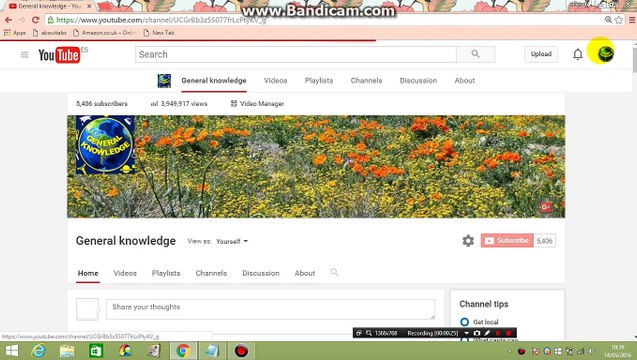This screenshot has height=360, width=637.
Task: Expand the Bandicam recording dropdown arrow
Action: click(466, 333)
